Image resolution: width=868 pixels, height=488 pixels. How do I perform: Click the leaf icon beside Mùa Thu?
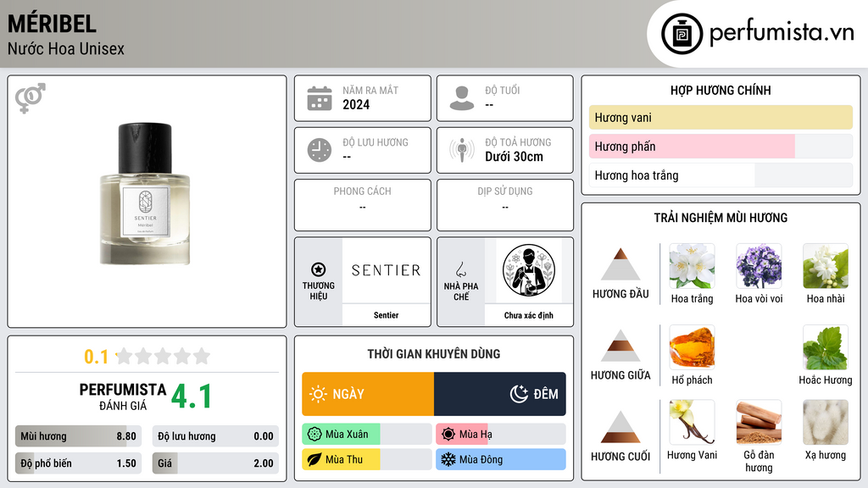[314, 459]
